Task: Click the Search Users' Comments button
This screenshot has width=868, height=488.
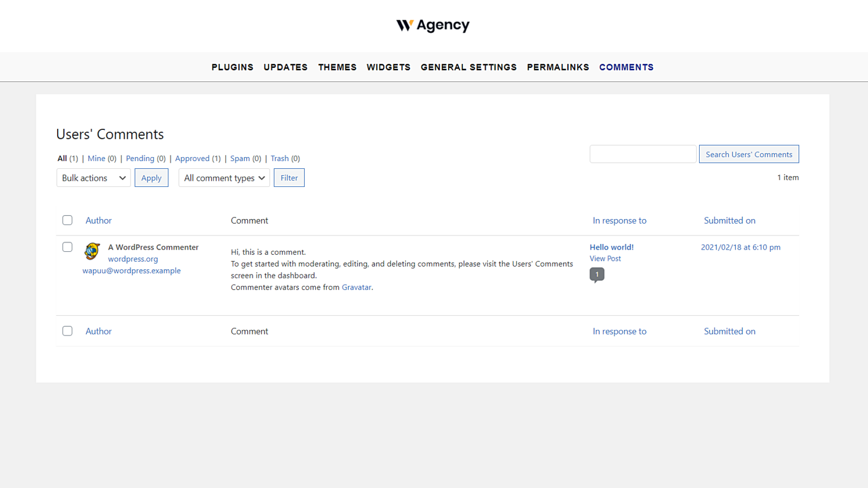Action: [x=749, y=154]
